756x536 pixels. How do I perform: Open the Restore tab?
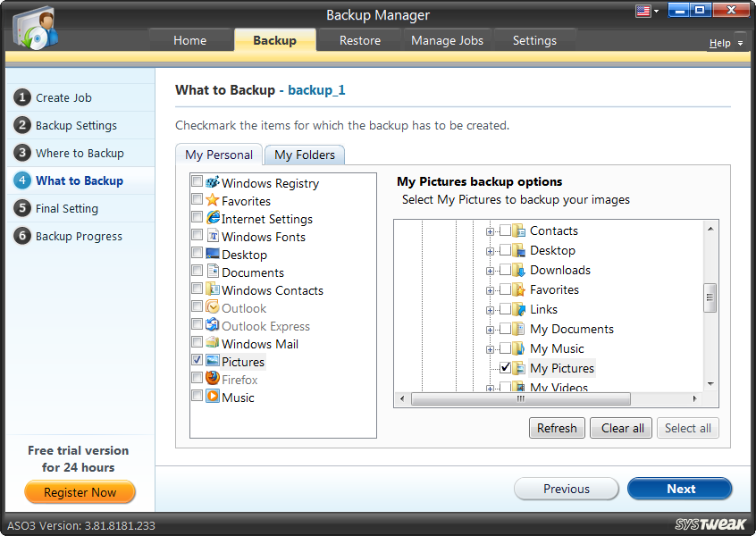(359, 39)
